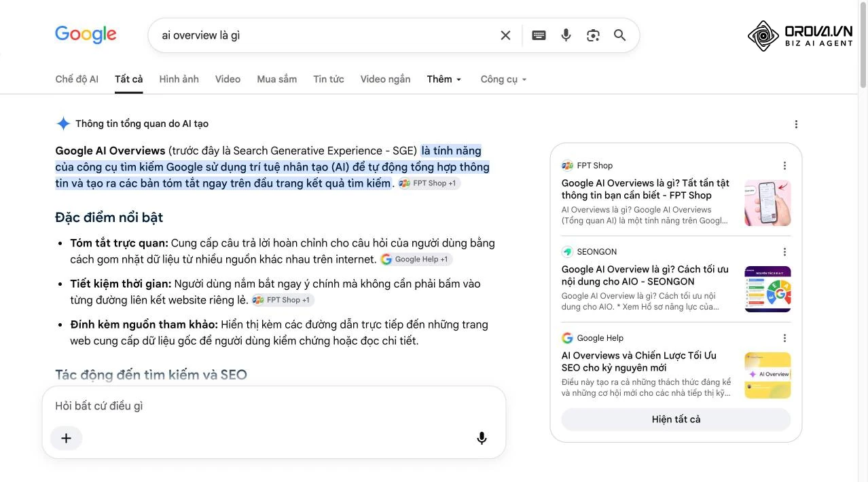Open options menu for FPT Shop source card
This screenshot has height=482, width=868.
(x=784, y=166)
